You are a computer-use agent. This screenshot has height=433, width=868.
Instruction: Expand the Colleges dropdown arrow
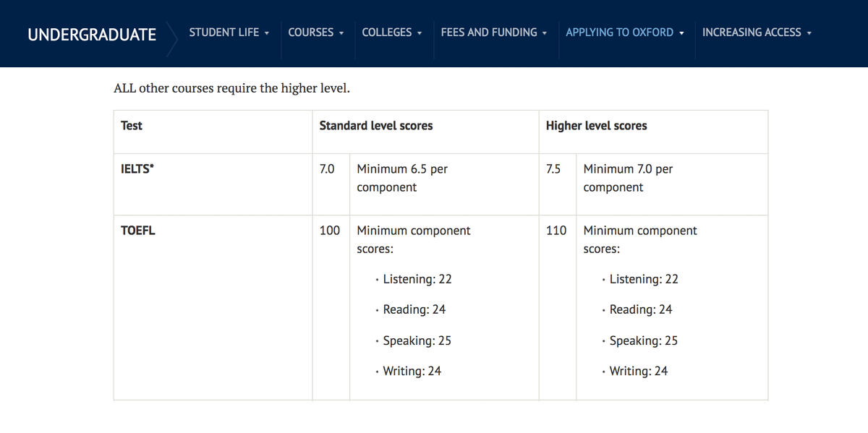pyautogui.click(x=420, y=33)
